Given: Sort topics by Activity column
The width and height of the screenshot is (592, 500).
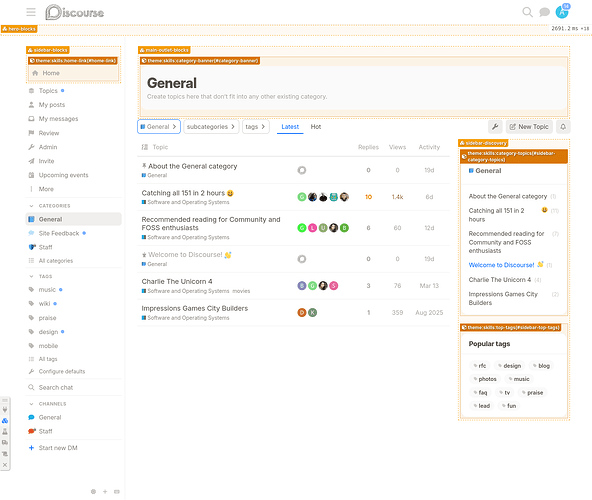Looking at the screenshot, I should click(429, 147).
